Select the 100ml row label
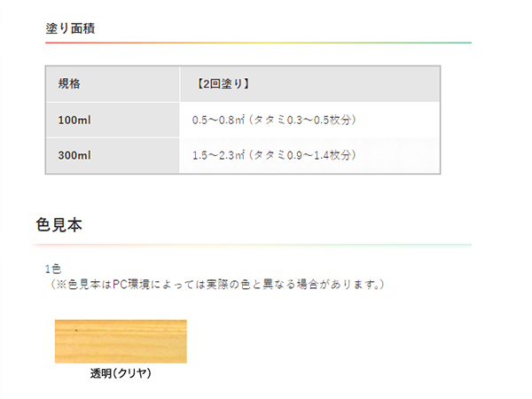This screenshot has width=532, height=399. coord(74,119)
